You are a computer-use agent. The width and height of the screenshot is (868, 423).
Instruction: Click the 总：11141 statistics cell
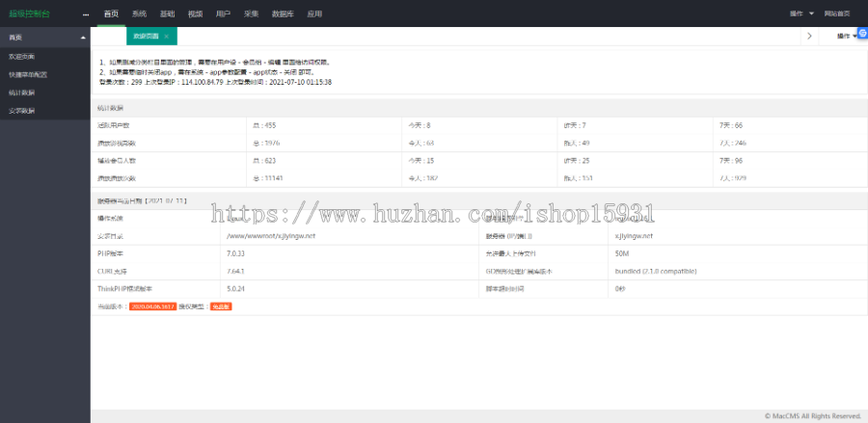(324, 178)
